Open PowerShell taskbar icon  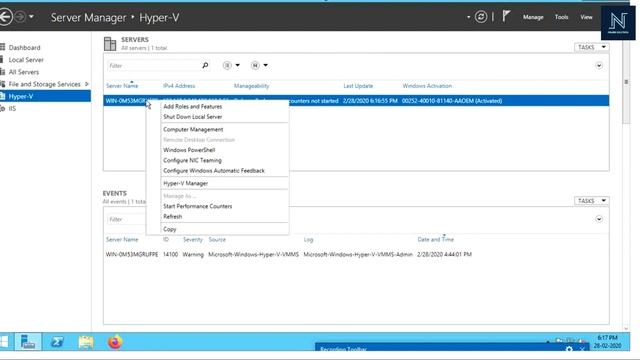pyautogui.click(x=57, y=342)
